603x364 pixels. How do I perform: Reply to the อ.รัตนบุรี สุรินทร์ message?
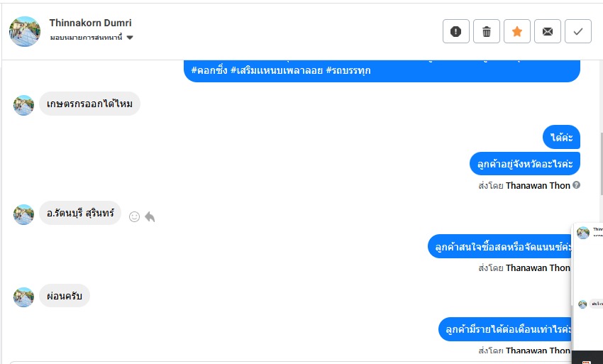[x=150, y=217]
